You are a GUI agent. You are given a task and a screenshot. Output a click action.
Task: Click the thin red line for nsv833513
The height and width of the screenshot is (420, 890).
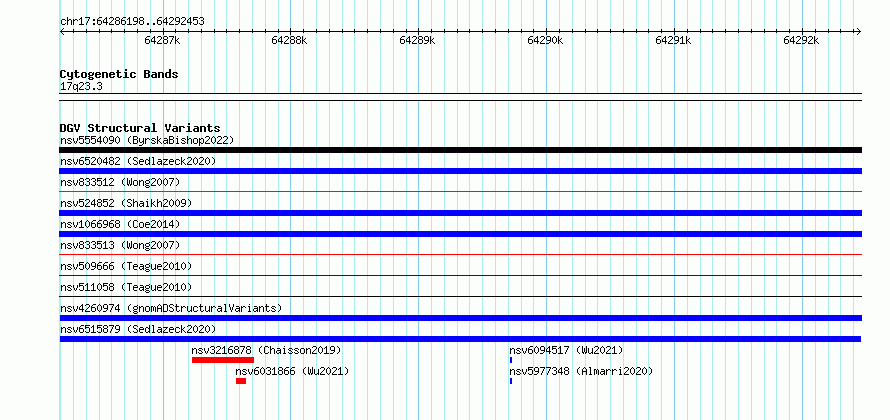(460, 254)
